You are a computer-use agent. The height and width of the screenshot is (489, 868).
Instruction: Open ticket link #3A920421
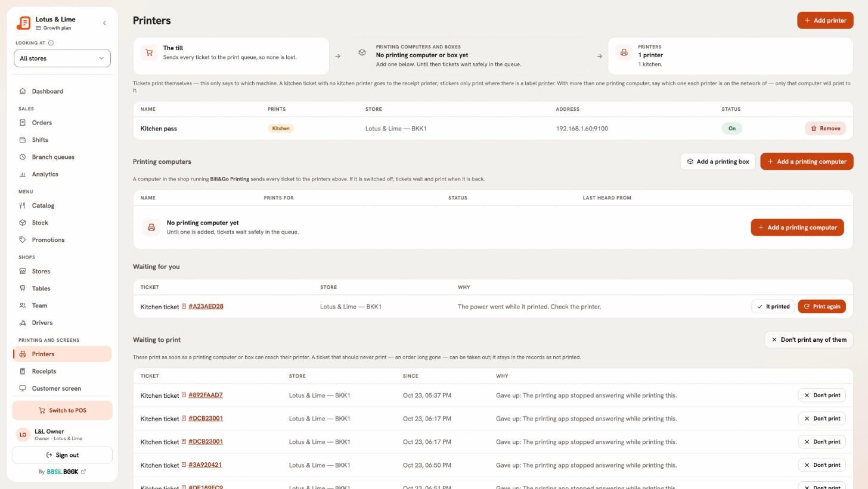(x=205, y=465)
